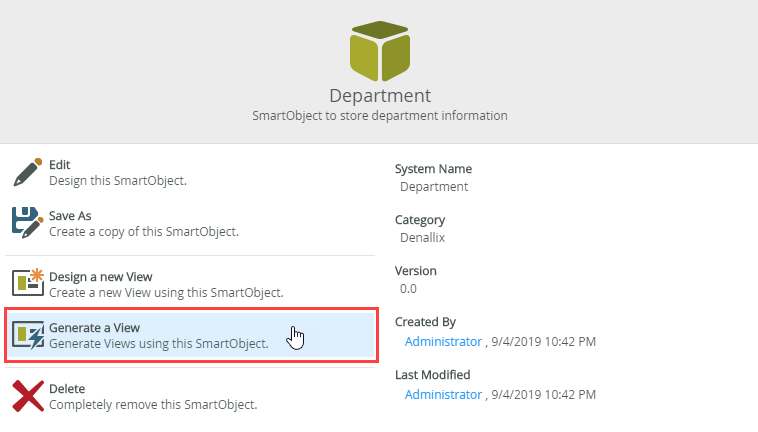
Task: Click the Version value 0.0
Action: pyautogui.click(x=408, y=289)
